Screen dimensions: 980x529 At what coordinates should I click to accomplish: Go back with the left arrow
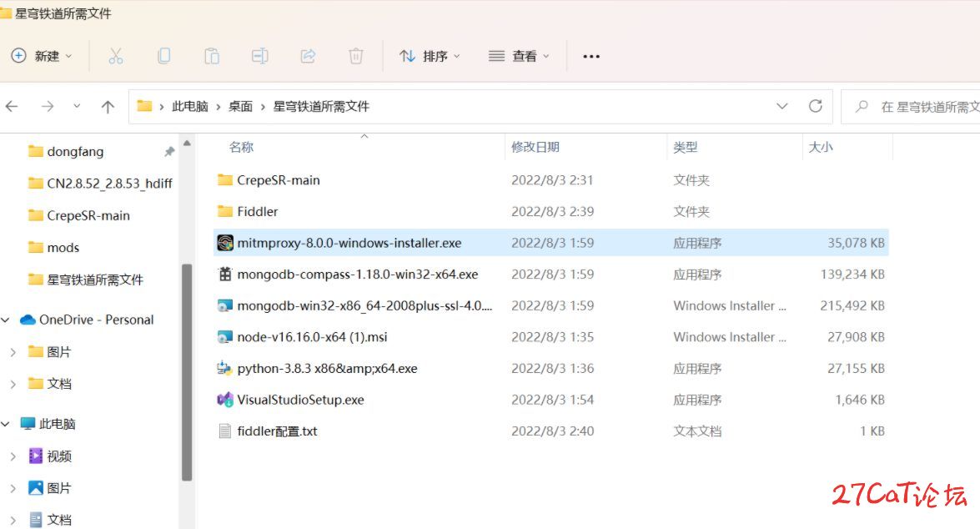(x=12, y=106)
